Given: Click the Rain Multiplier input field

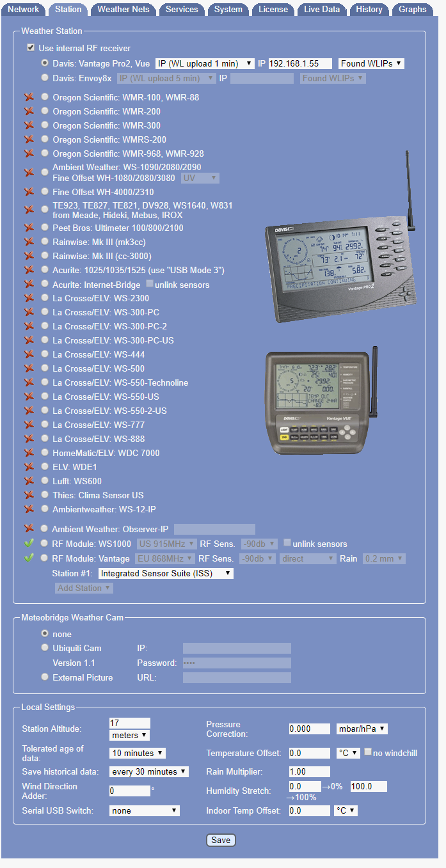Looking at the screenshot, I should 310,771.
